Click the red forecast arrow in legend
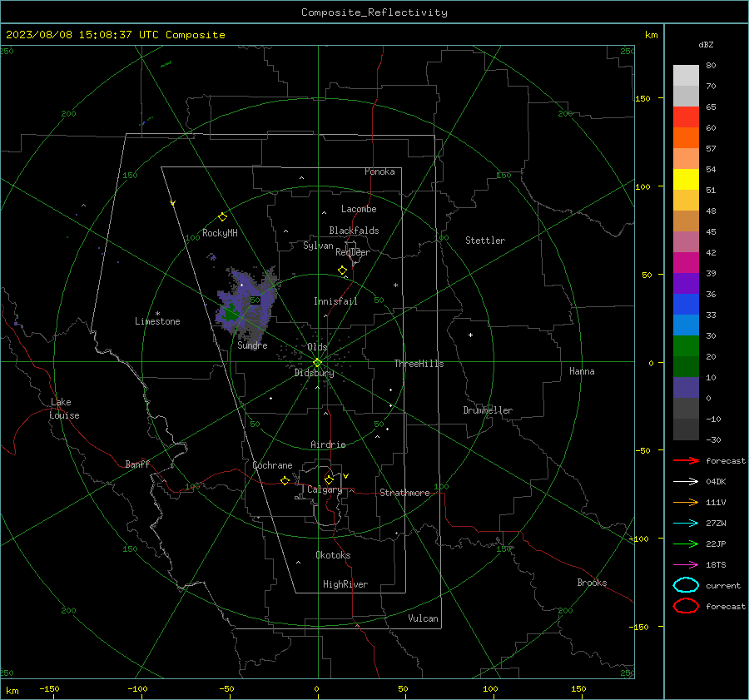Image resolution: width=749 pixels, height=700 pixels. pyautogui.click(x=686, y=460)
